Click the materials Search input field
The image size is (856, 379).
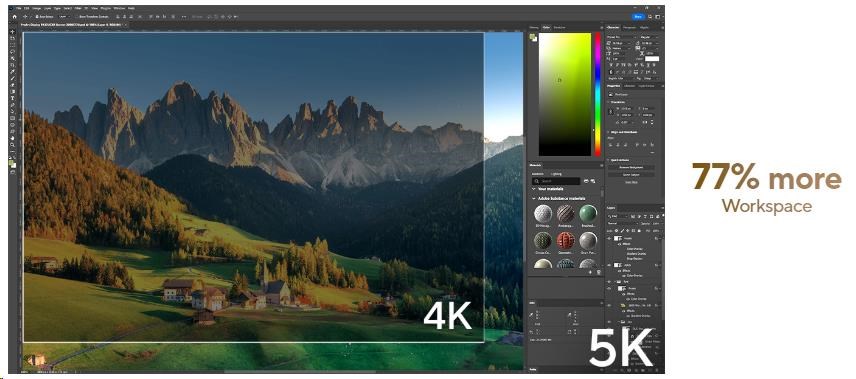tap(556, 181)
